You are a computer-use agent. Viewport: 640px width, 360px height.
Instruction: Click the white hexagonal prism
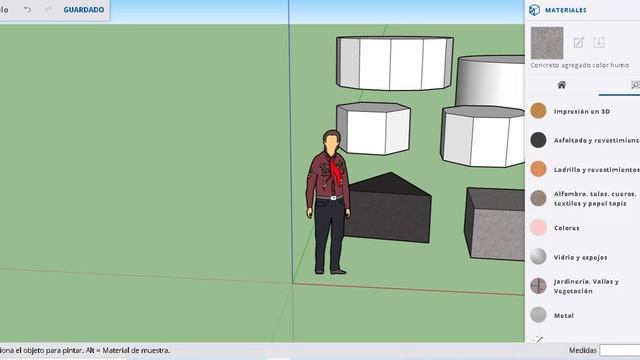(x=373, y=129)
